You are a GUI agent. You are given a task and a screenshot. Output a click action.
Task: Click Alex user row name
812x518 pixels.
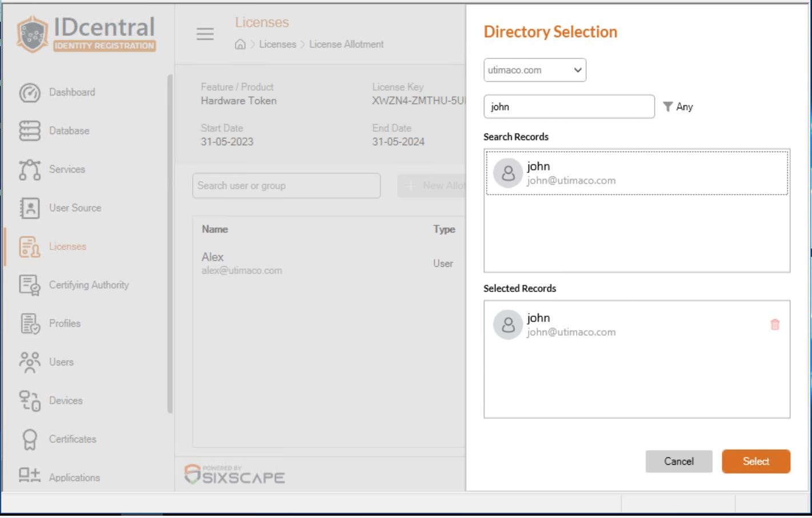[213, 257]
